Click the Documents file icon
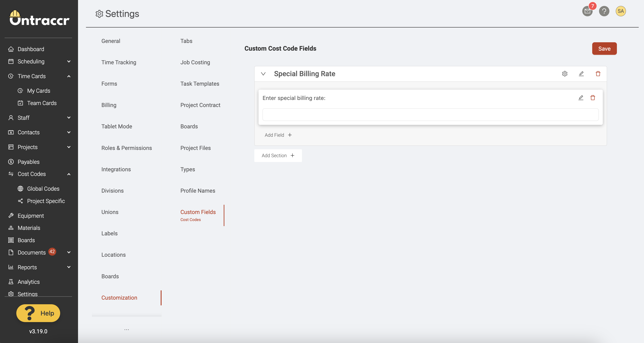Screen dimensions: 644x343 coord(11,252)
